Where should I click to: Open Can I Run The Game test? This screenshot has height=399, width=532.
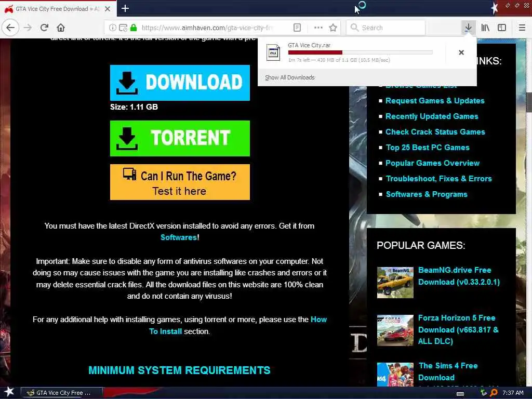point(180,182)
